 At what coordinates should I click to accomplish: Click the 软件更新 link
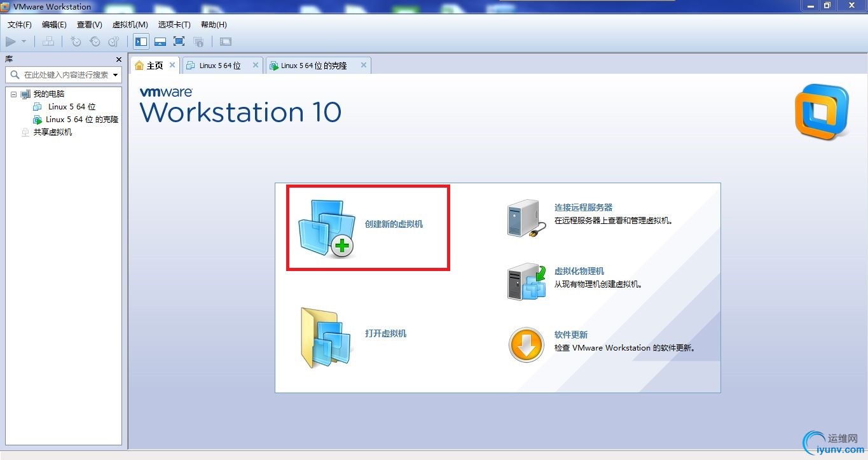[x=571, y=335]
